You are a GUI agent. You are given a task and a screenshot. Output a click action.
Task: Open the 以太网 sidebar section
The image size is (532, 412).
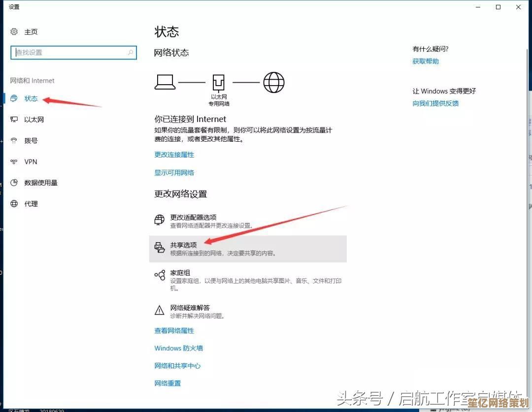point(34,119)
